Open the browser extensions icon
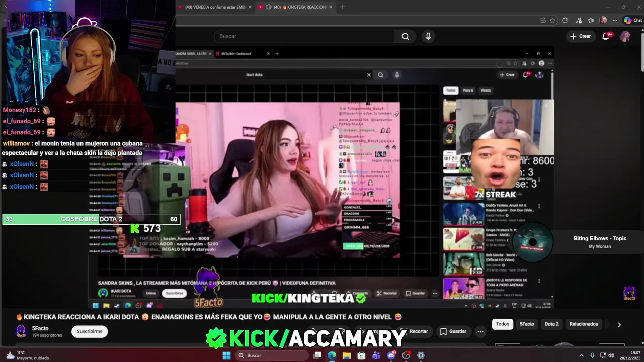Screen dimensions: 644x362 pos(565,20)
